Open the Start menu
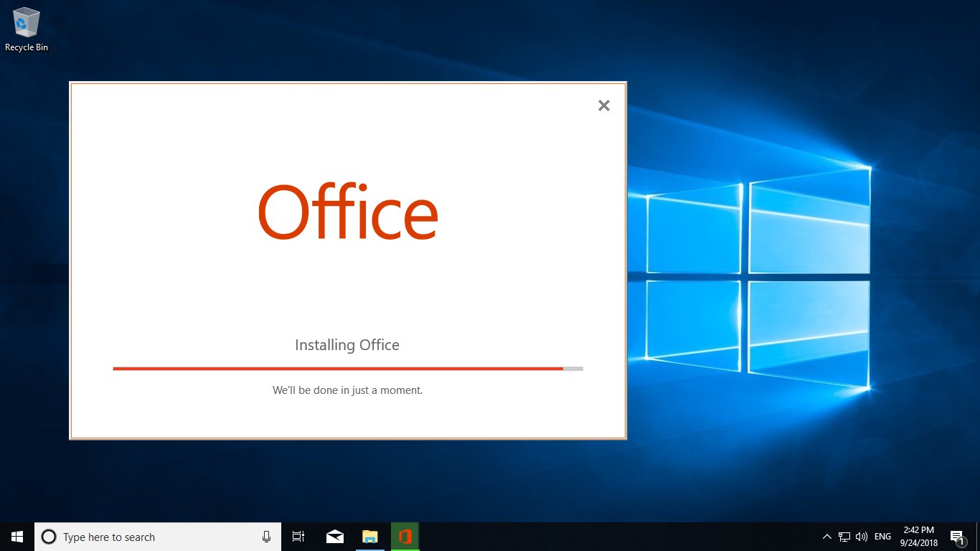 click(x=17, y=536)
